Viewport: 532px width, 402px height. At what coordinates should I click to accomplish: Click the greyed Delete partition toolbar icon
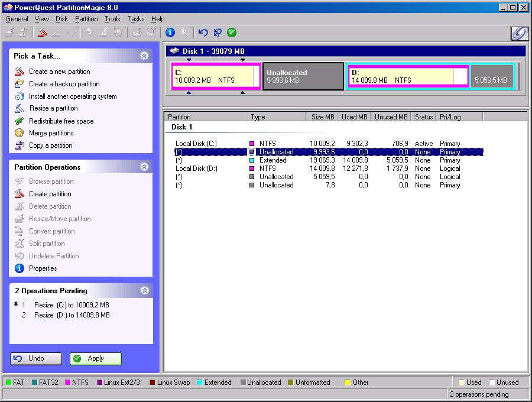pos(56,33)
